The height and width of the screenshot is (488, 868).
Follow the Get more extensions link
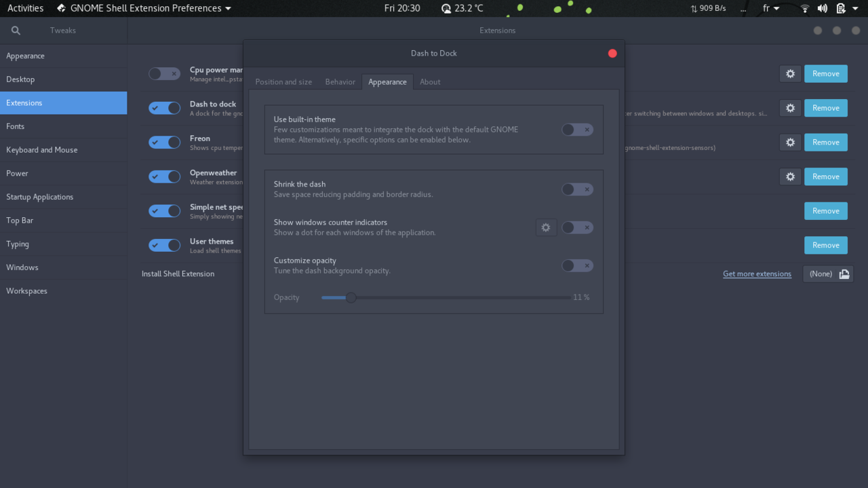click(757, 274)
